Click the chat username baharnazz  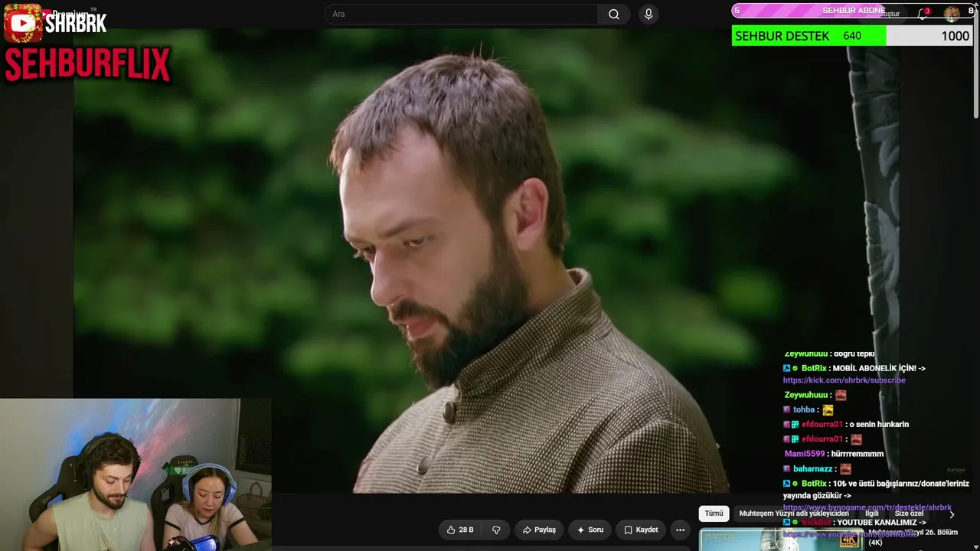pyautogui.click(x=812, y=469)
